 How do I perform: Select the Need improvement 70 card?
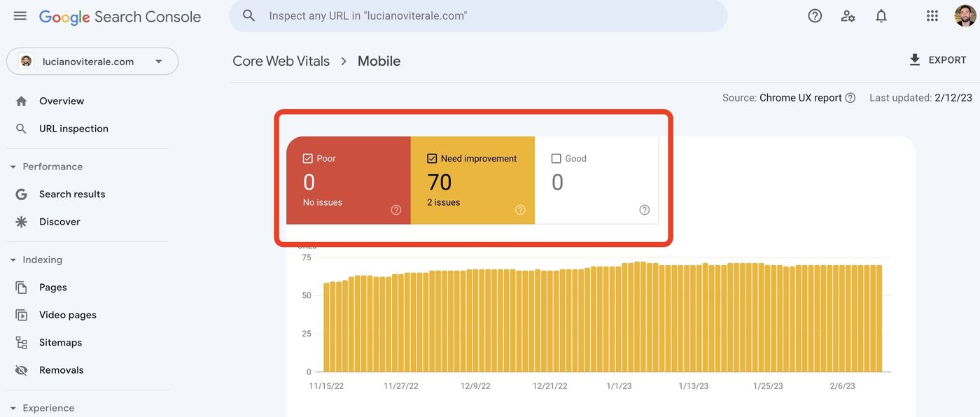pyautogui.click(x=473, y=181)
